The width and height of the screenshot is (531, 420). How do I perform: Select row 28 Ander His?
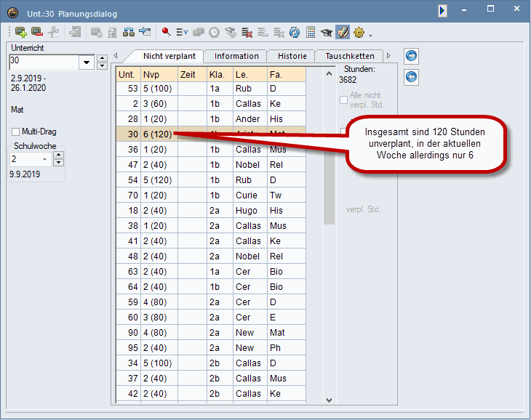[211, 119]
